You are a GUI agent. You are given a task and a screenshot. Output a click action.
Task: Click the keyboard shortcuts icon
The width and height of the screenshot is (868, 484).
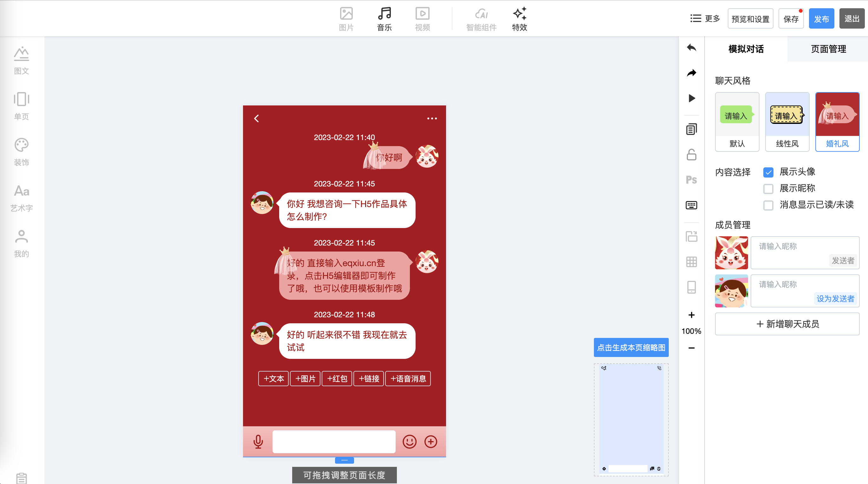[691, 205]
